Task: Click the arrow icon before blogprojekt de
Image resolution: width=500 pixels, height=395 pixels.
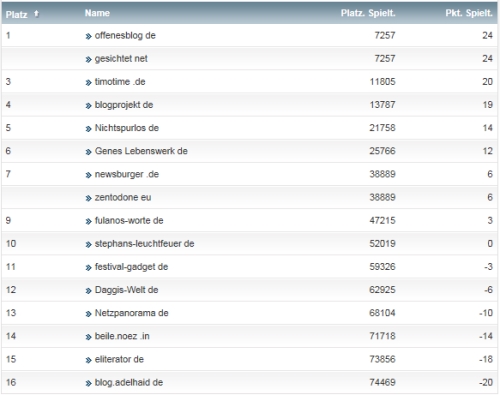Action: coord(88,106)
